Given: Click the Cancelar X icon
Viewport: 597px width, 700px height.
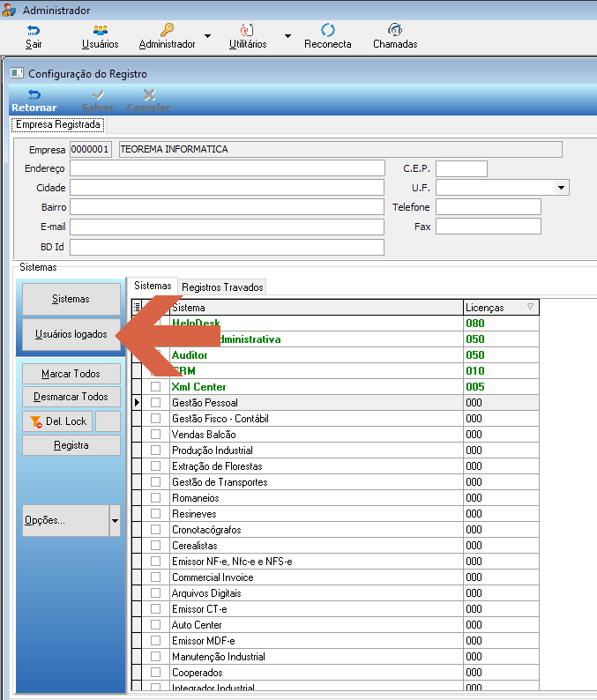Looking at the screenshot, I should pyautogui.click(x=149, y=94).
